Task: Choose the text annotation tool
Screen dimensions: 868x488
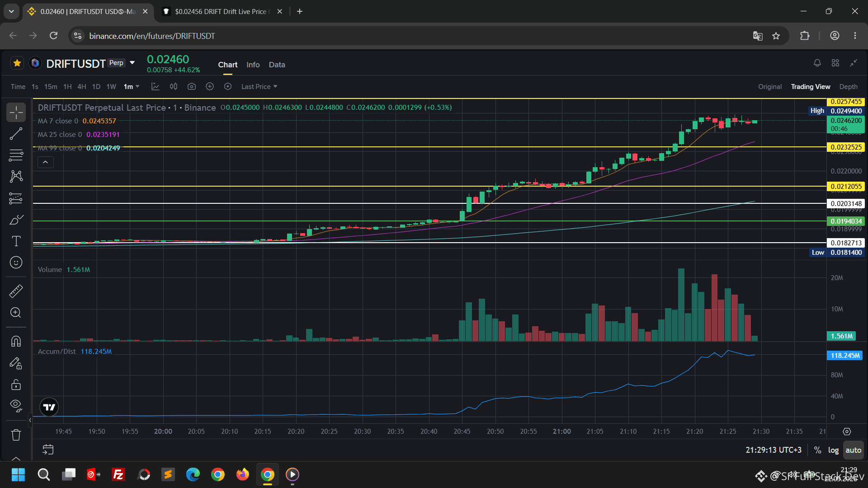Action: click(16, 241)
